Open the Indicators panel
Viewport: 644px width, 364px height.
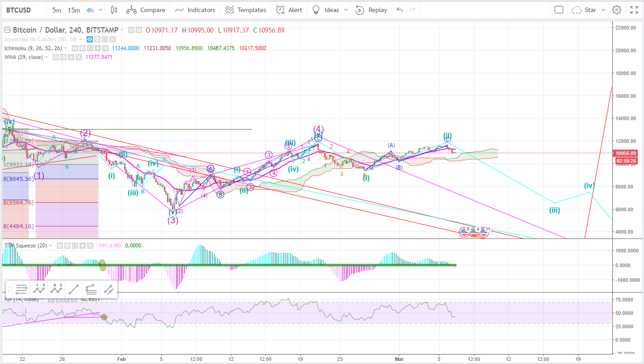coord(195,9)
